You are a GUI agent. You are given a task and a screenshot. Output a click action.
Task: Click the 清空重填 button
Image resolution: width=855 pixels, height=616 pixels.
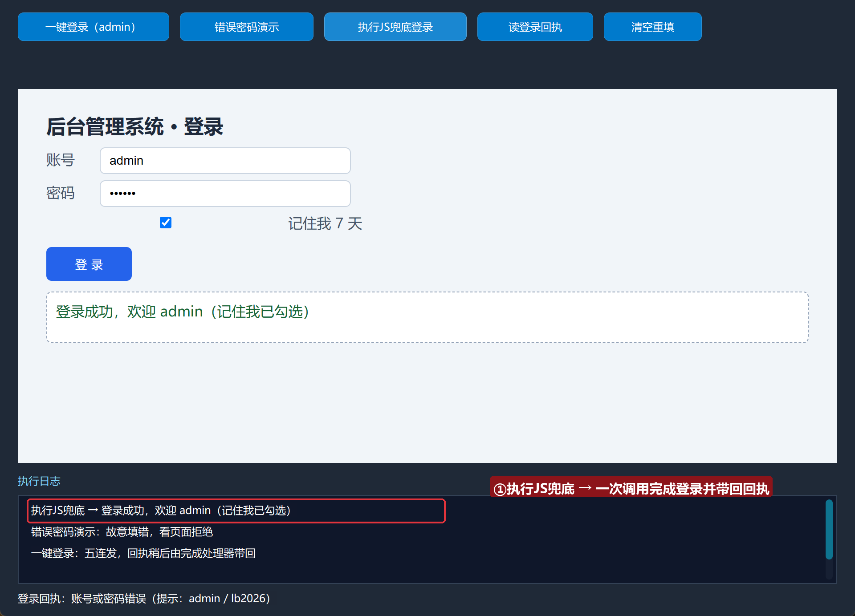tap(653, 27)
